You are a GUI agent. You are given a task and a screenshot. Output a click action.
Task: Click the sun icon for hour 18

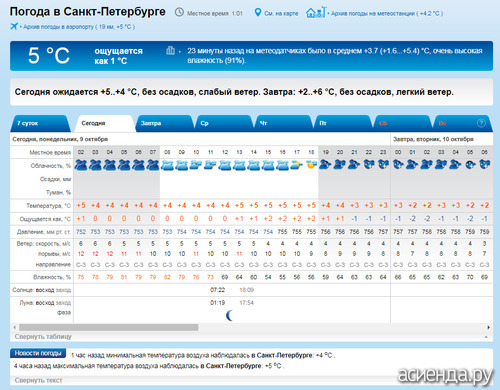click(311, 165)
